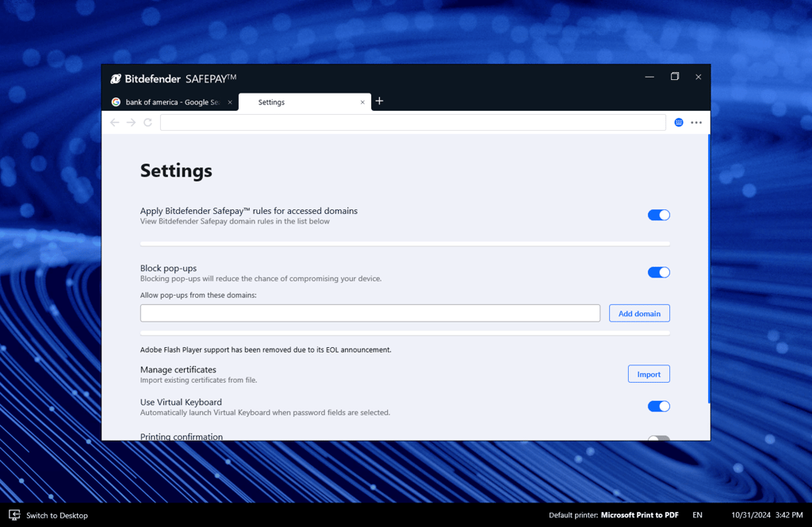Image resolution: width=812 pixels, height=527 pixels.
Task: Click the Switch to Desktop icon
Action: click(14, 515)
